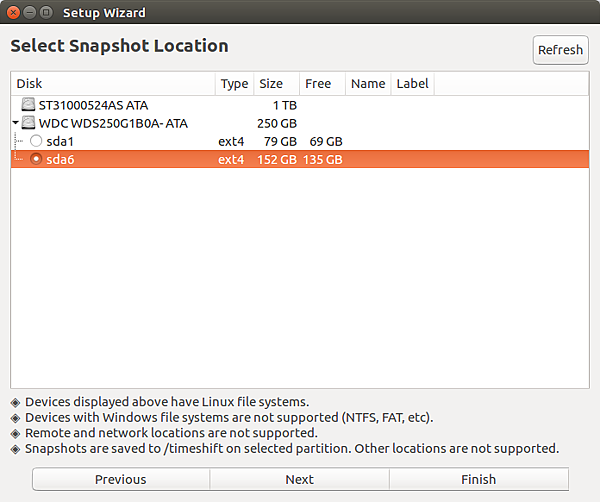Click the 250 GB size value
This screenshot has width=600, height=502.
coord(277,123)
